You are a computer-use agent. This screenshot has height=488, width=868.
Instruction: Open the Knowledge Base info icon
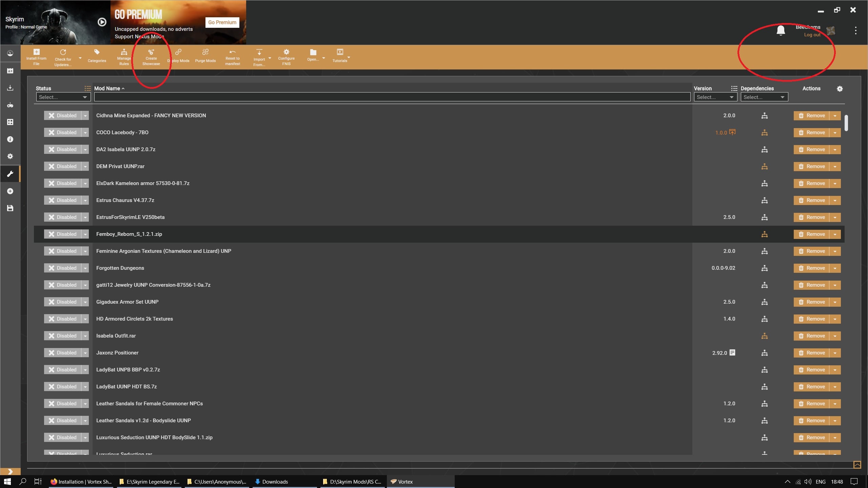pos(10,139)
